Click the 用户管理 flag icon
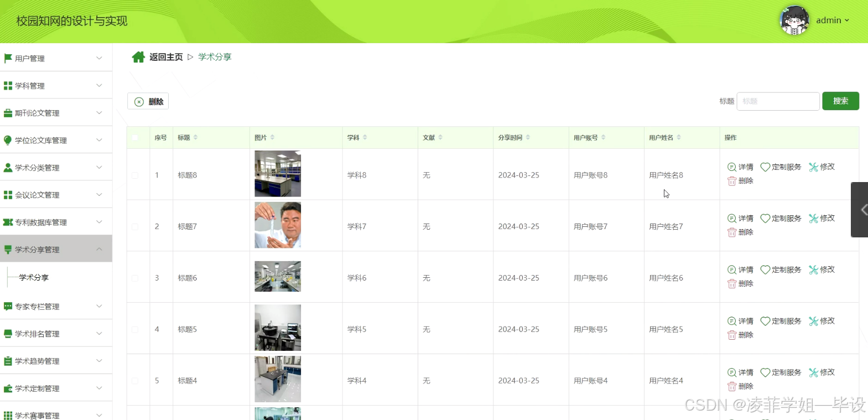868x420 pixels. pyautogui.click(x=8, y=58)
